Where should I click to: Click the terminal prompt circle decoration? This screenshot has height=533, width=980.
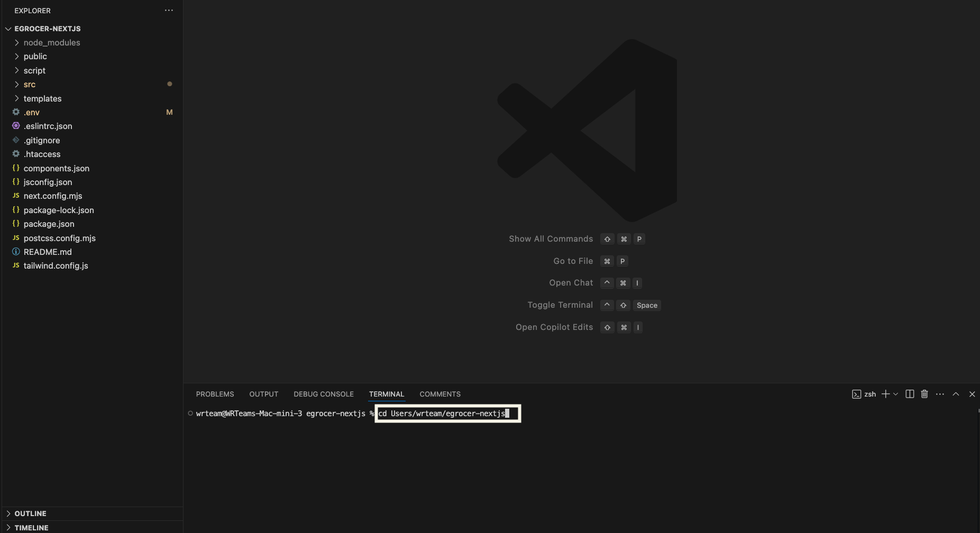pyautogui.click(x=190, y=413)
